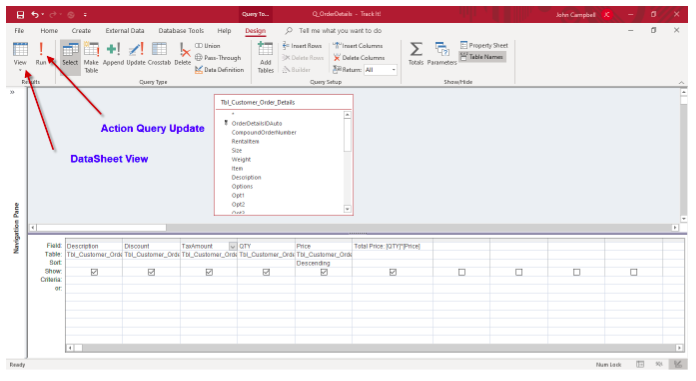This screenshot has width=696, height=381.
Task: Uncheck Show box for Total Price column
Action: tap(393, 272)
